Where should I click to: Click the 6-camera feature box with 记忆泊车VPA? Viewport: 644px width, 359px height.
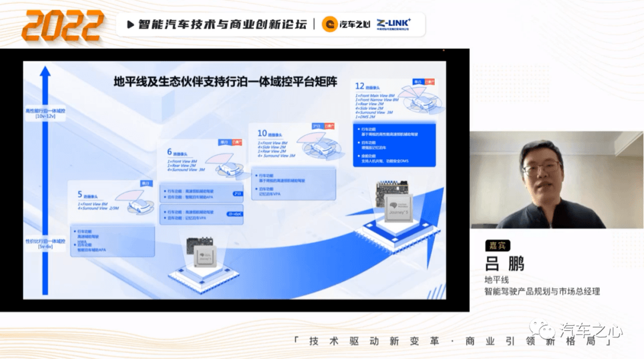point(202,215)
